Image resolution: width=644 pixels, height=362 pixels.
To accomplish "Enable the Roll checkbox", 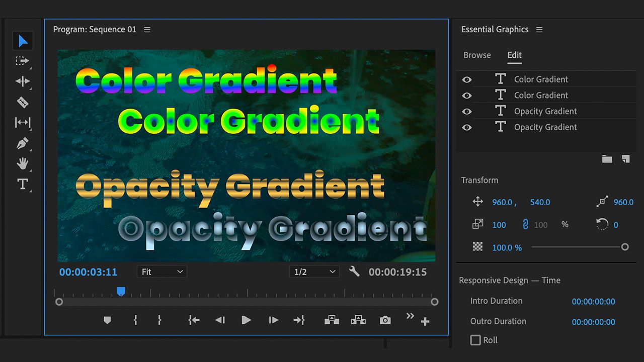I will (x=475, y=340).
